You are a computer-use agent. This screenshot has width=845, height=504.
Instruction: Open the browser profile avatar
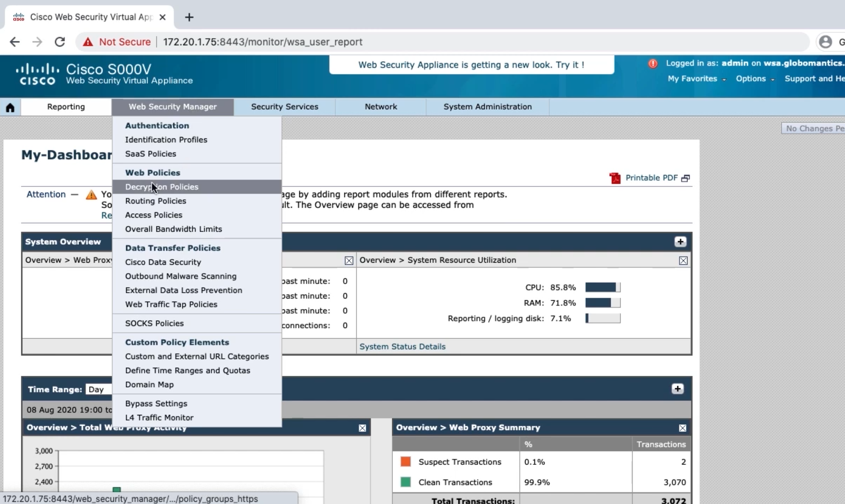point(825,42)
